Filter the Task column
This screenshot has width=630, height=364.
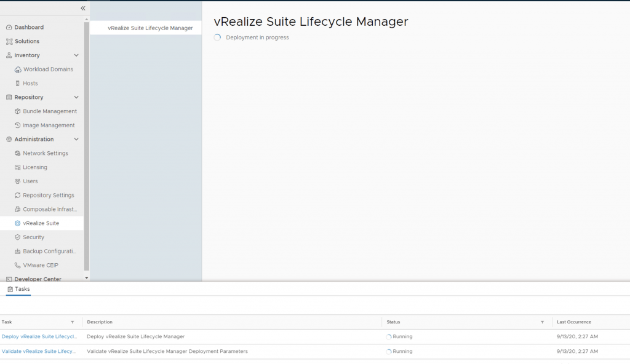click(72, 322)
